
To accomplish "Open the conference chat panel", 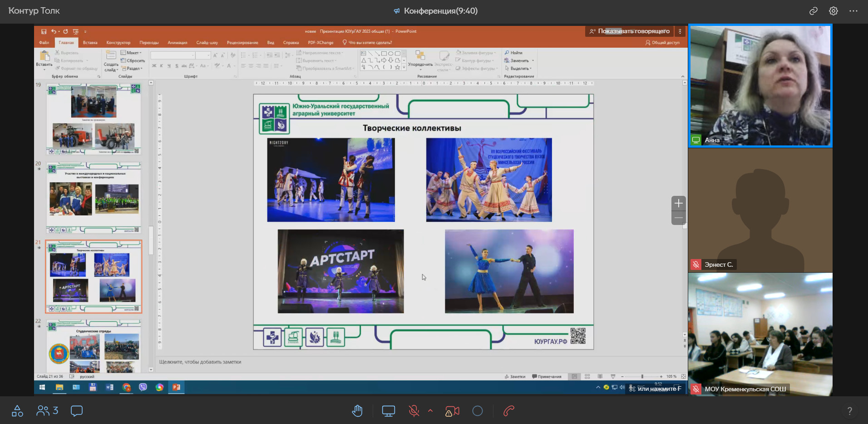I will [77, 411].
